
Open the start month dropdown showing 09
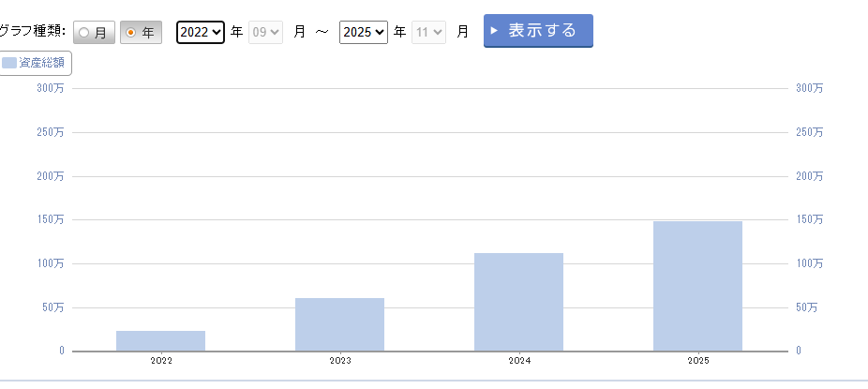[x=265, y=32]
